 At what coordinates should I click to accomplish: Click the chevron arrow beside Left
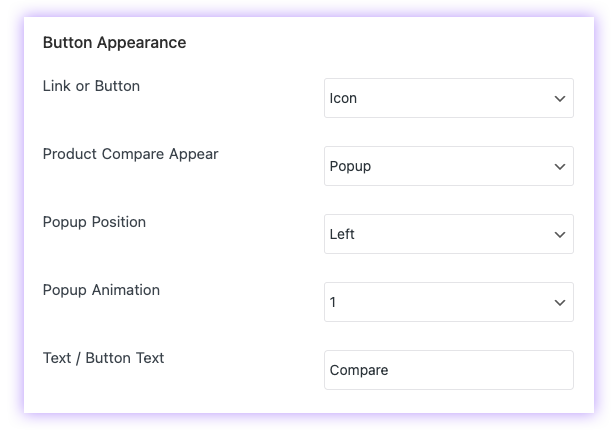click(x=559, y=235)
